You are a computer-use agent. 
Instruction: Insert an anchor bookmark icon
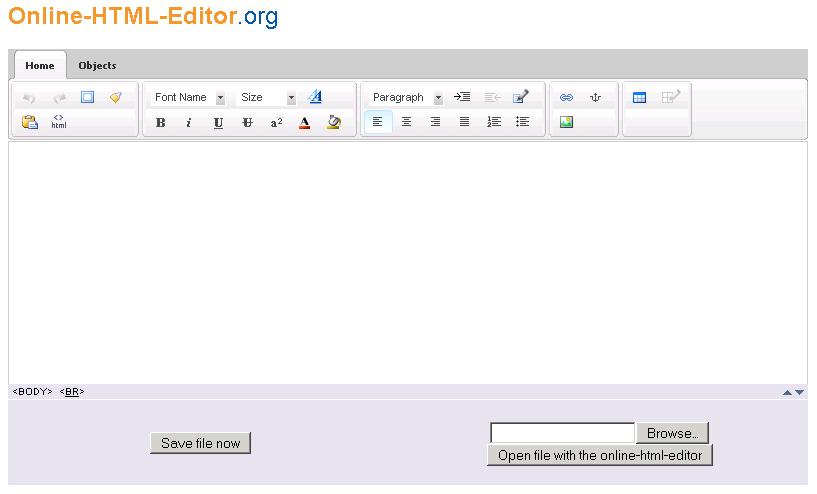(x=595, y=97)
